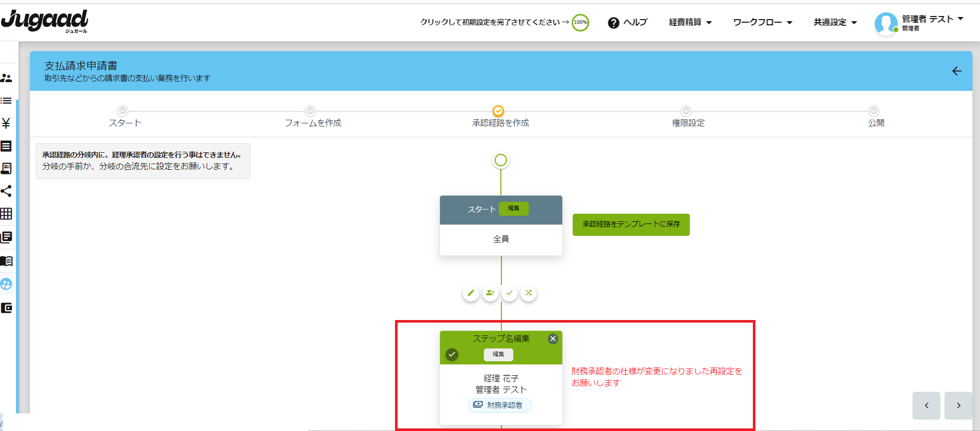980x431 pixels.
Task: Open the wallet icon in the sidebar
Action: (x=6, y=308)
